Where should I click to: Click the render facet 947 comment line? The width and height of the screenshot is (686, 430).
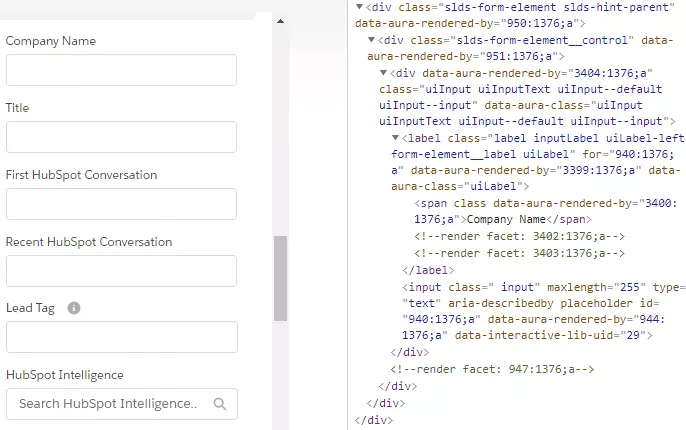tap(492, 369)
